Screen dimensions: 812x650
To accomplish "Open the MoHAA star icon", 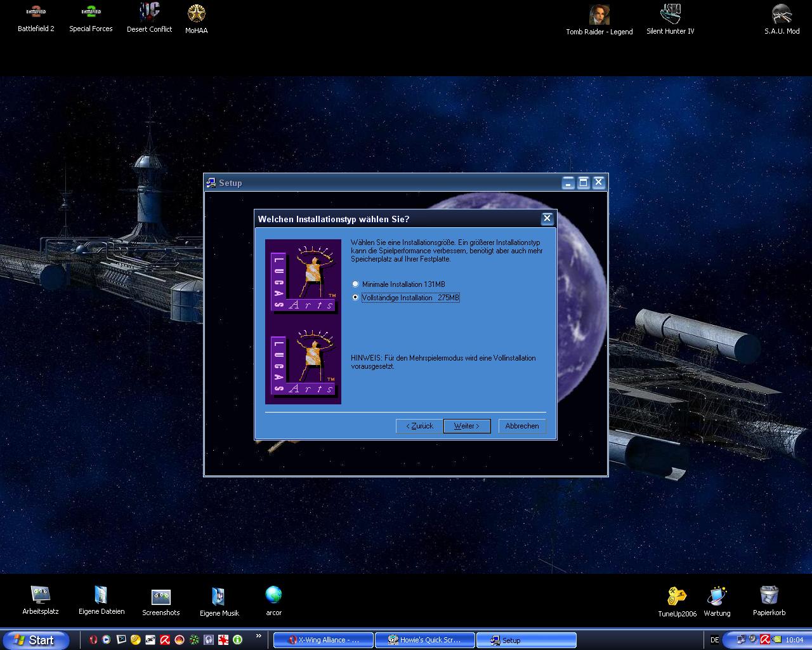I will 196,19.
